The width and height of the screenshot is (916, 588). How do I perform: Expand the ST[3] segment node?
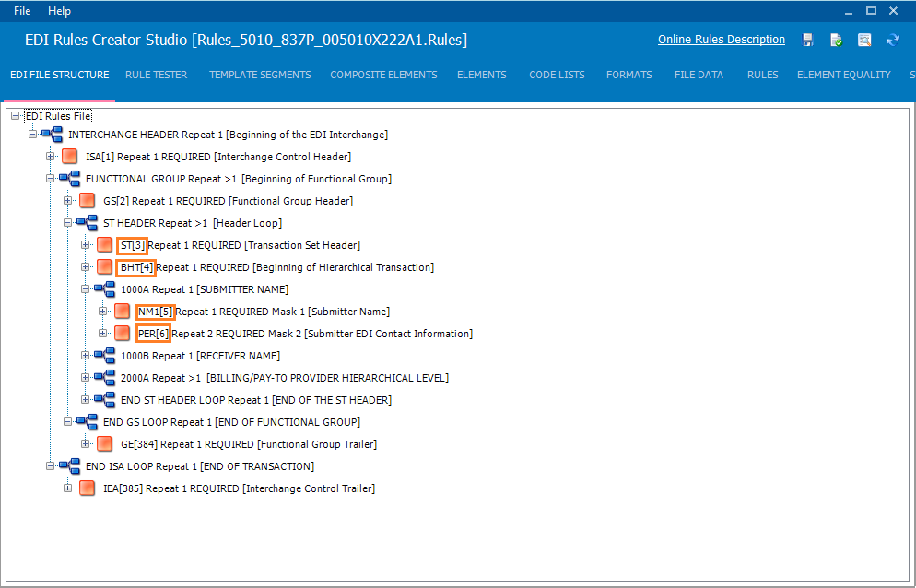pyautogui.click(x=86, y=245)
